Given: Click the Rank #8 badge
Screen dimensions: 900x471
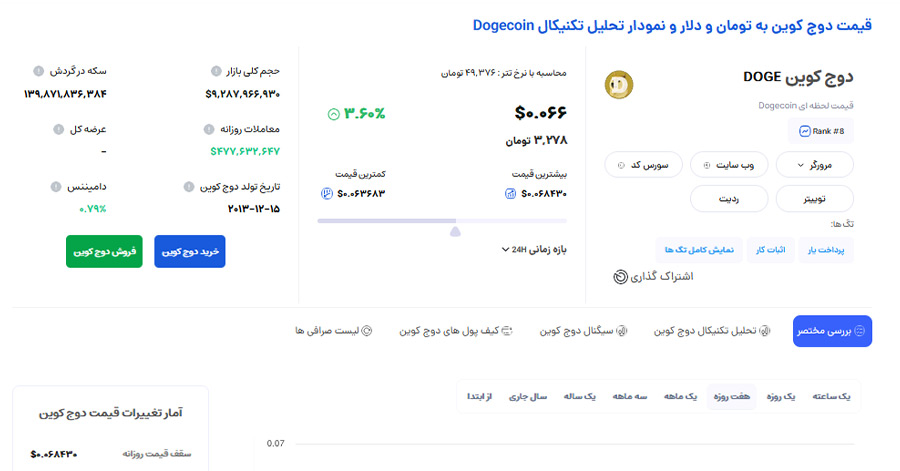Looking at the screenshot, I should pos(821,131).
